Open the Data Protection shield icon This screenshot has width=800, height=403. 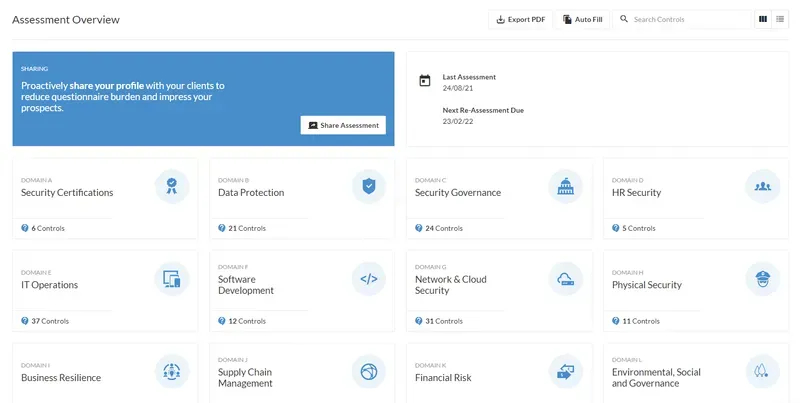point(369,187)
